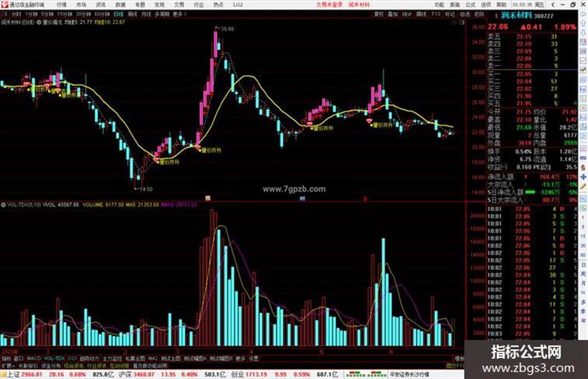Switch to the 30分钟 chart period
Viewport: 588px width, 379px height.
[x=83, y=14]
